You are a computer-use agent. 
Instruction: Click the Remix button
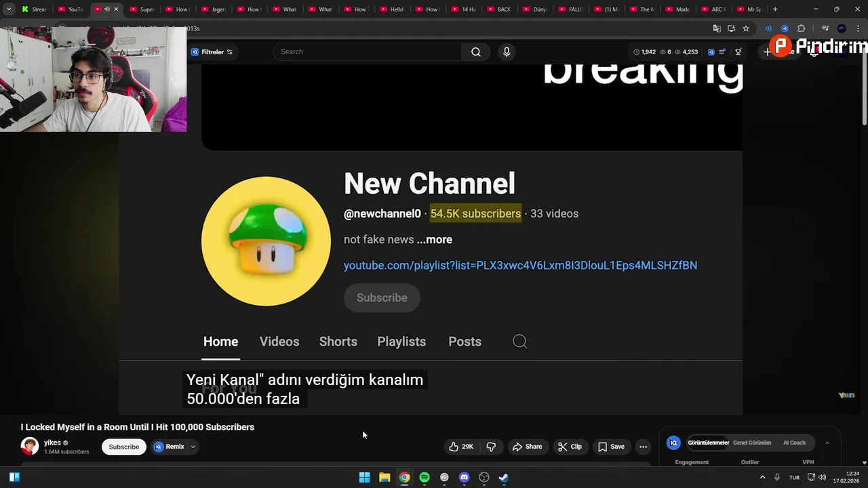coord(169,447)
